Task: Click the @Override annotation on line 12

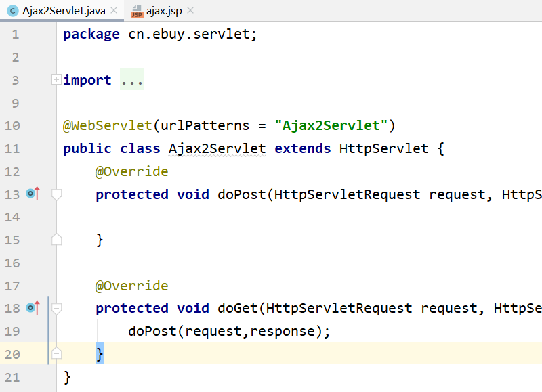Action: click(131, 172)
